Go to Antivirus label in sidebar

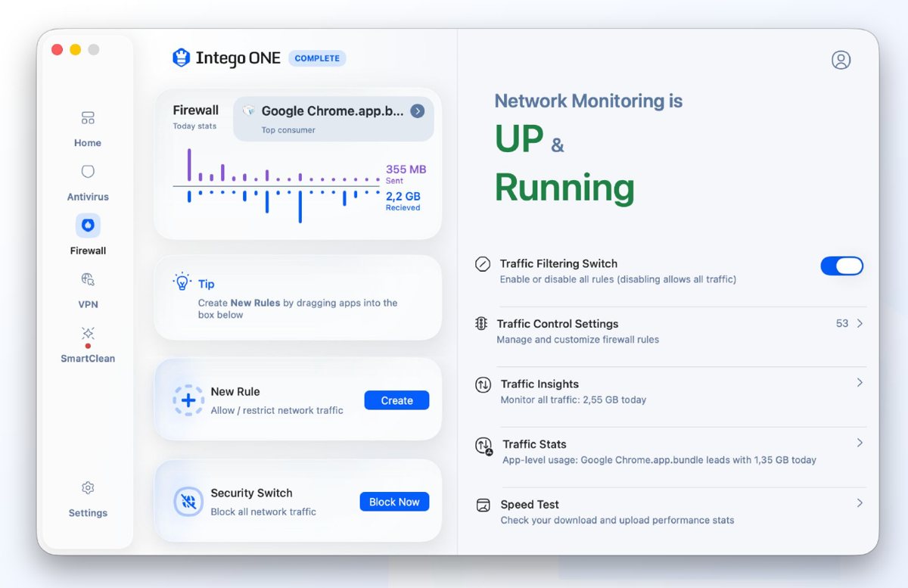[x=88, y=197]
